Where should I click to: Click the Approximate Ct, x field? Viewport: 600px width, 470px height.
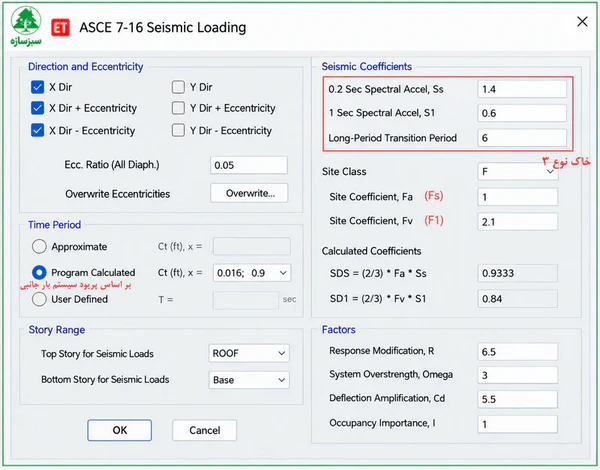click(252, 246)
